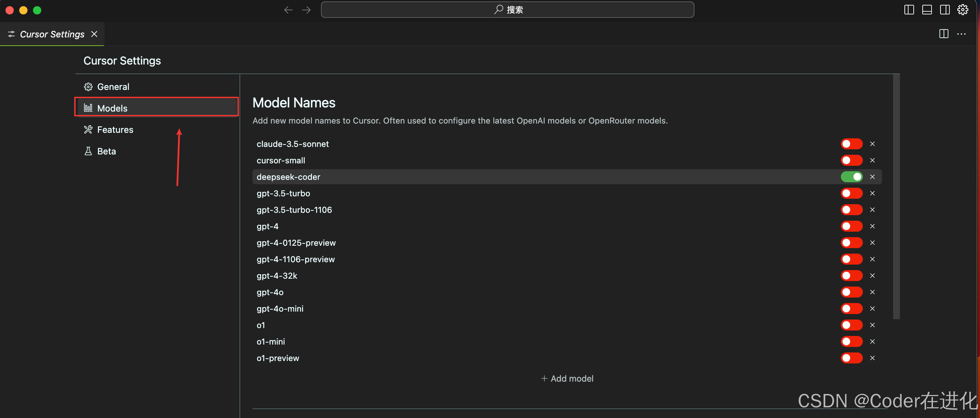The width and height of the screenshot is (980, 418).
Task: Open settings via top-right gear icon
Action: [962, 10]
